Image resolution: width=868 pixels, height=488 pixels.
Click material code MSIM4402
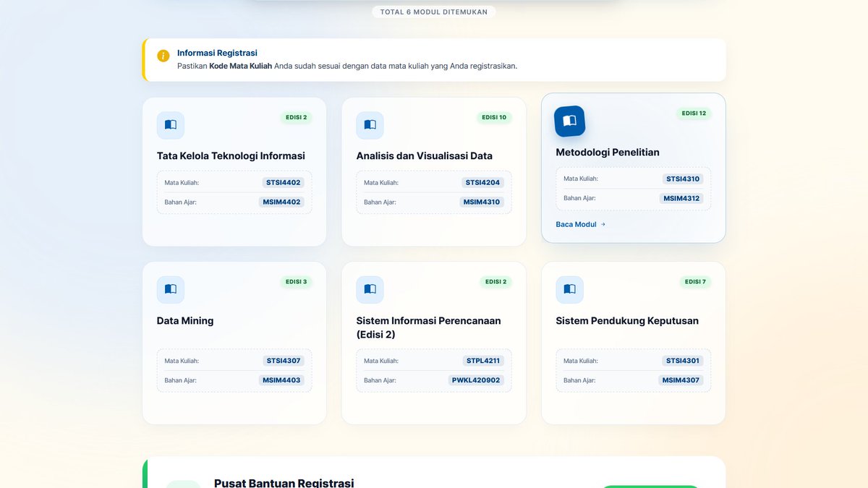click(282, 202)
